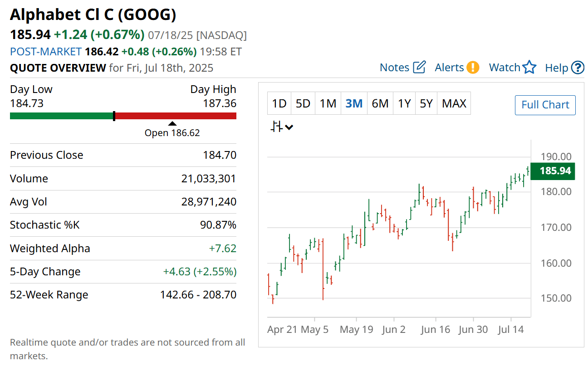
Task: Click the Volume value 21,033,301
Action: pos(209,179)
